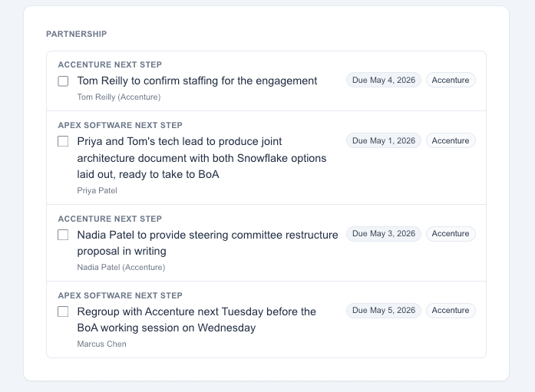Click the PARTNERSHIP section heading

(x=77, y=34)
